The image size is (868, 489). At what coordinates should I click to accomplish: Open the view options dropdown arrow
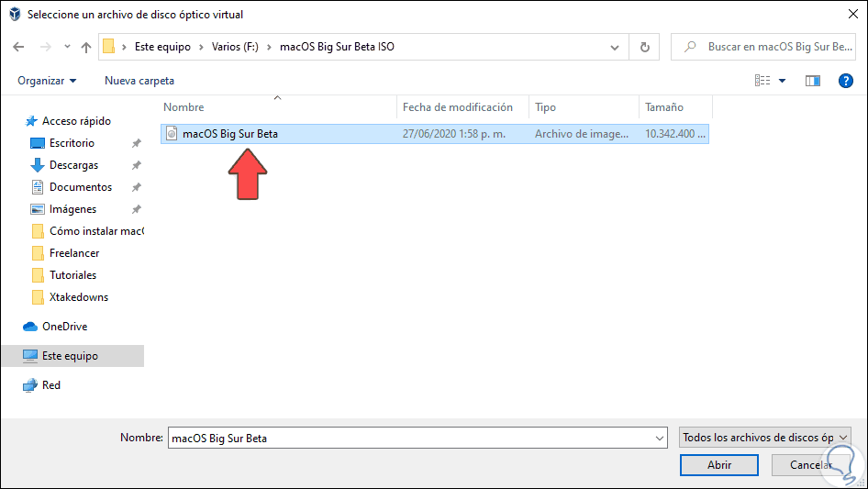tap(783, 81)
